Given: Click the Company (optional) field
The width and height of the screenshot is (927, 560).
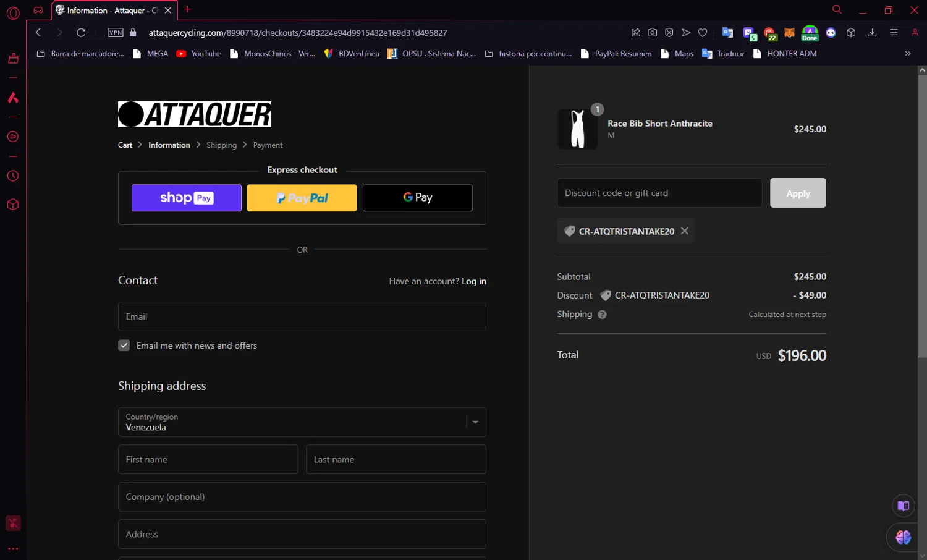Looking at the screenshot, I should (302, 497).
